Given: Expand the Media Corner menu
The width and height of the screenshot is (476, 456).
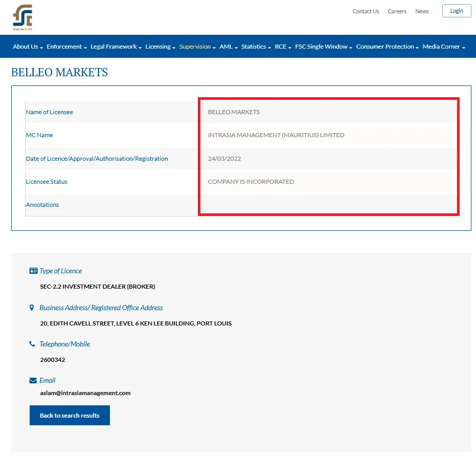Looking at the screenshot, I should click(x=443, y=47).
